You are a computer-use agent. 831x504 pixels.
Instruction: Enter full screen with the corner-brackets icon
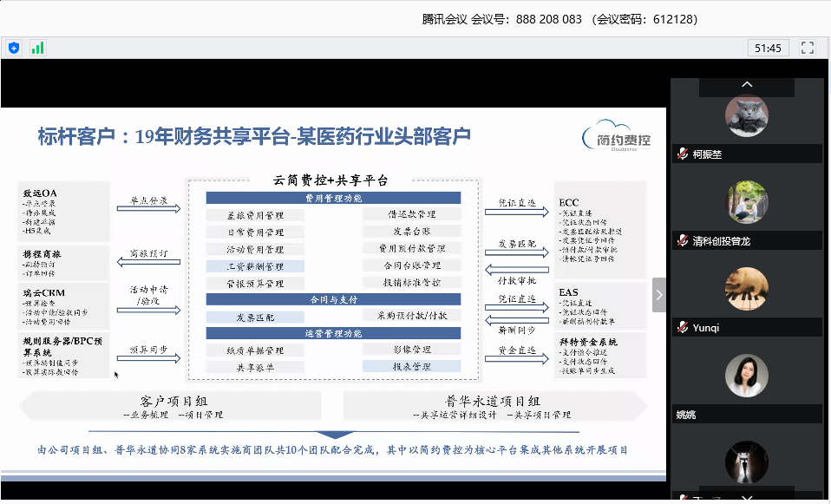click(x=807, y=48)
